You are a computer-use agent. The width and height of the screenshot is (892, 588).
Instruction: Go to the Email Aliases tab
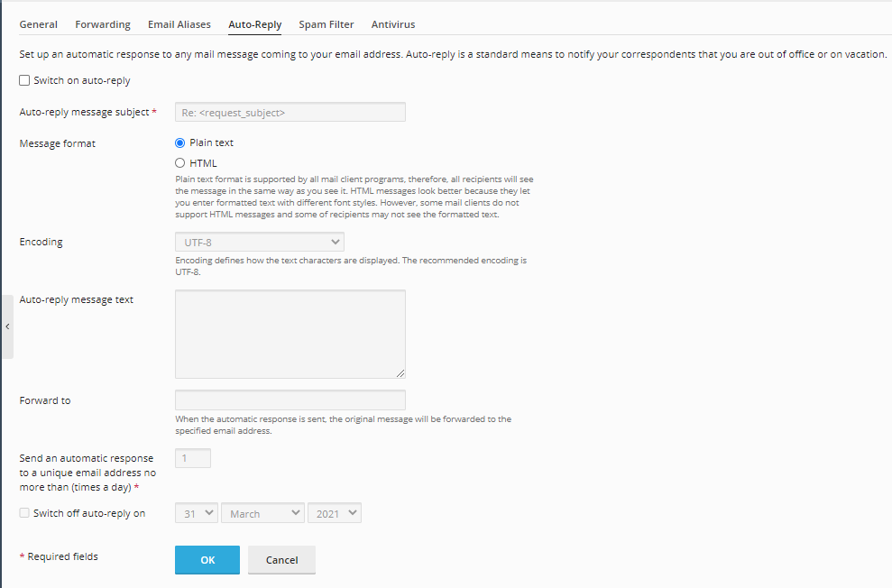(179, 24)
